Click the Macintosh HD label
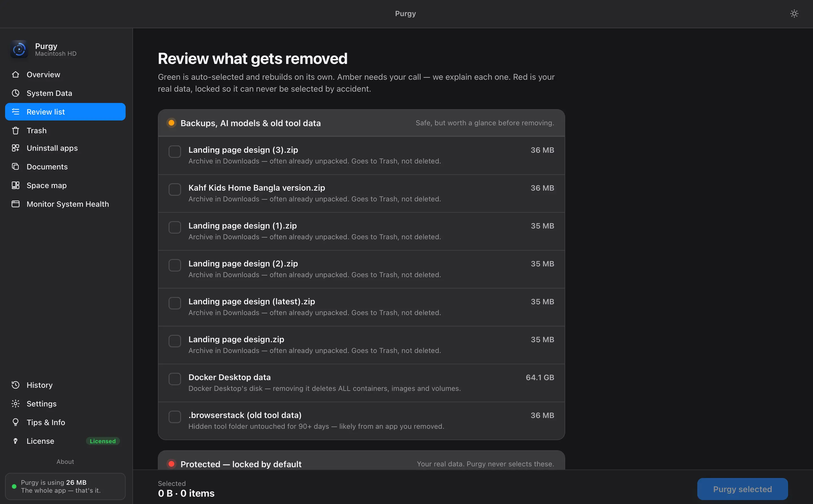813x504 pixels. (x=56, y=54)
